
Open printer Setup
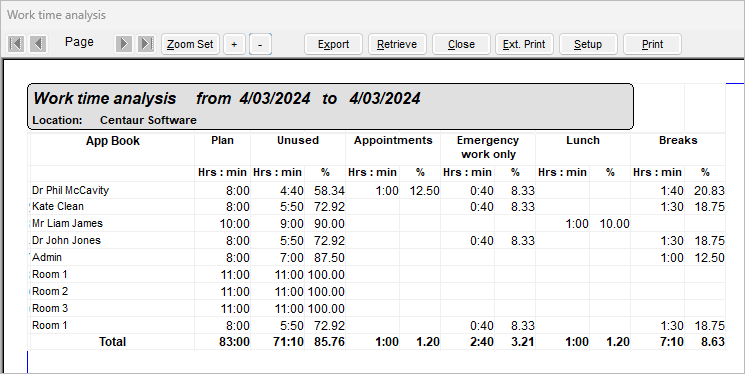pyautogui.click(x=588, y=44)
